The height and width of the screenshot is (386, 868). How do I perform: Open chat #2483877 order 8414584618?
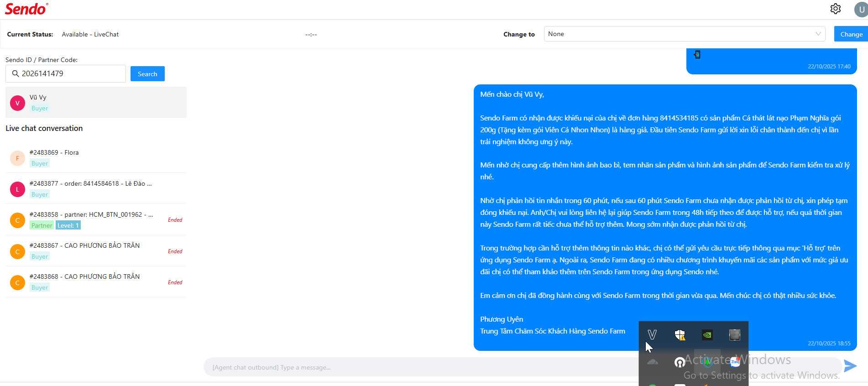[x=96, y=189]
